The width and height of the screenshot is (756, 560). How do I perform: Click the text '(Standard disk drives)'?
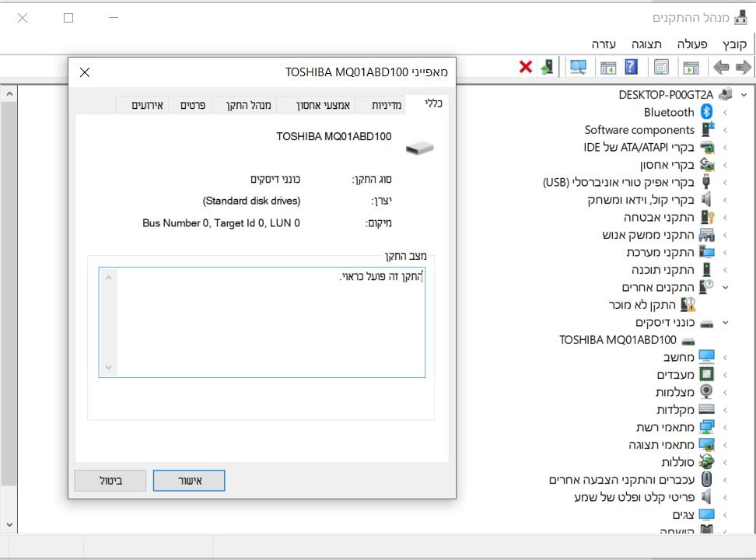tap(251, 201)
